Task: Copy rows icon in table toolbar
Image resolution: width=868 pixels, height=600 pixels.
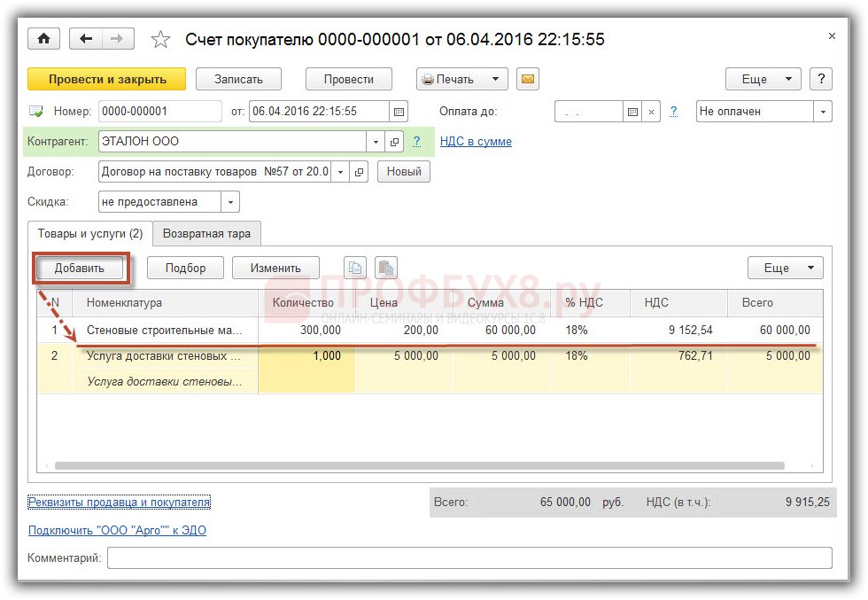Action: click(x=355, y=268)
